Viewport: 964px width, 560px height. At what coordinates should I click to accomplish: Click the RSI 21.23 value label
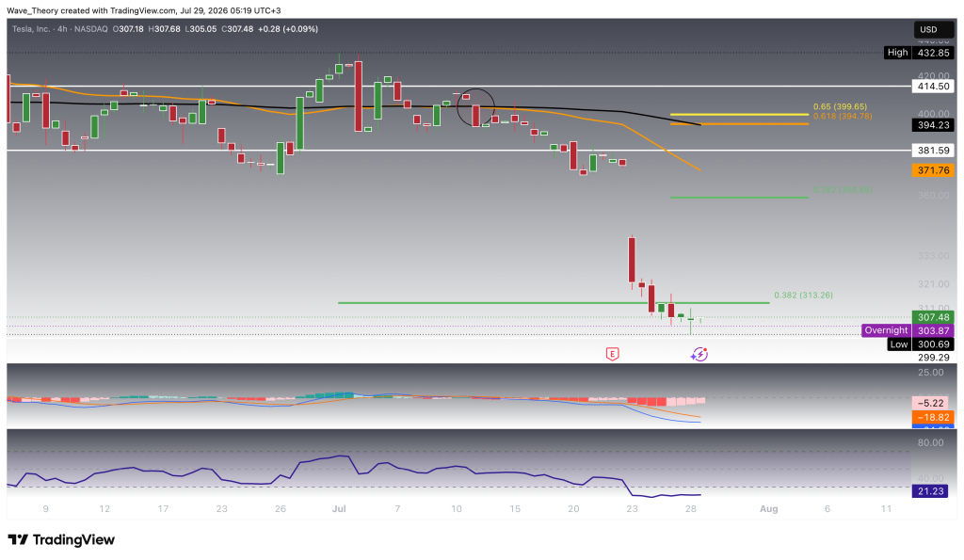930,491
